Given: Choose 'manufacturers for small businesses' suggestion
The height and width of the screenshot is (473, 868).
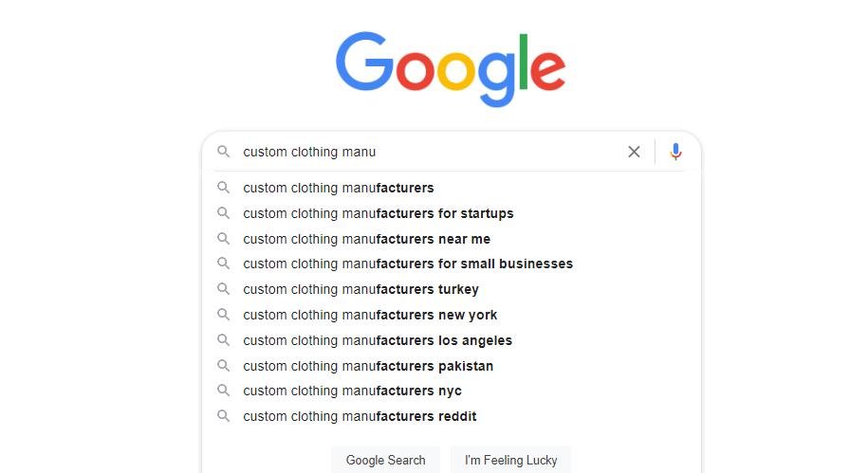Looking at the screenshot, I should 408,264.
